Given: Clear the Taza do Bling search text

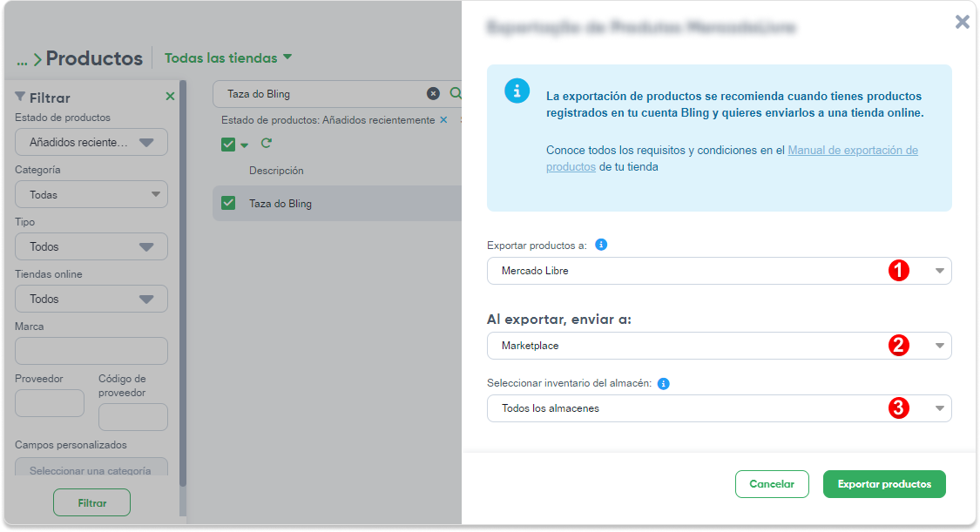Looking at the screenshot, I should pyautogui.click(x=433, y=94).
